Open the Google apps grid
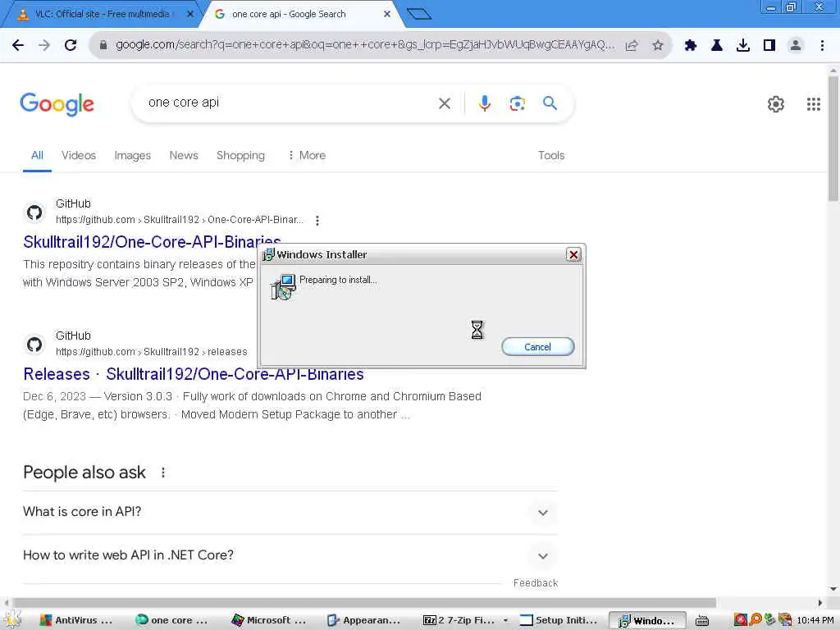840x630 pixels. [813, 104]
